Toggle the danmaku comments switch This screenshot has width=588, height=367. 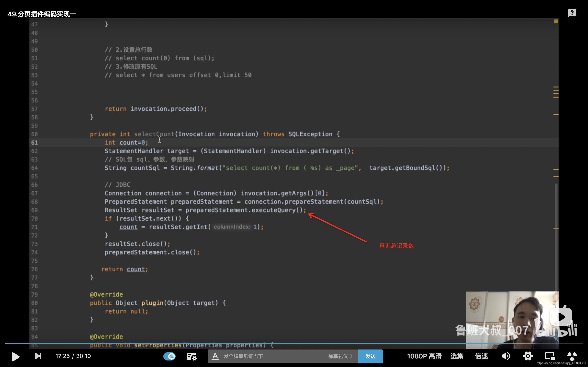169,356
